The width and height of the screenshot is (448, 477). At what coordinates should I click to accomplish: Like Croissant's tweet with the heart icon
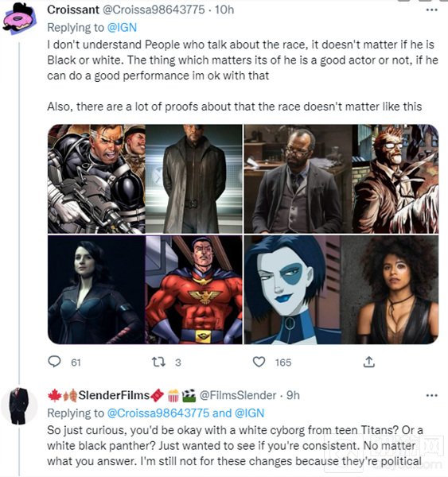coord(259,362)
